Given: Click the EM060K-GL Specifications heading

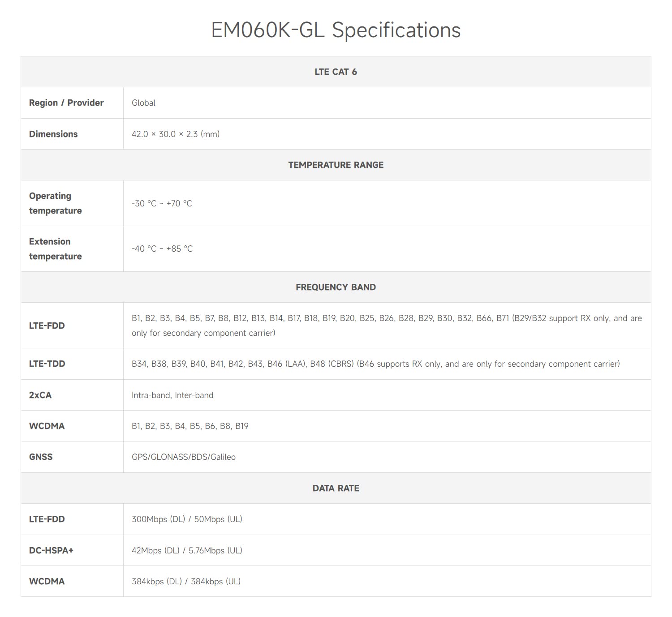Looking at the screenshot, I should 336,30.
